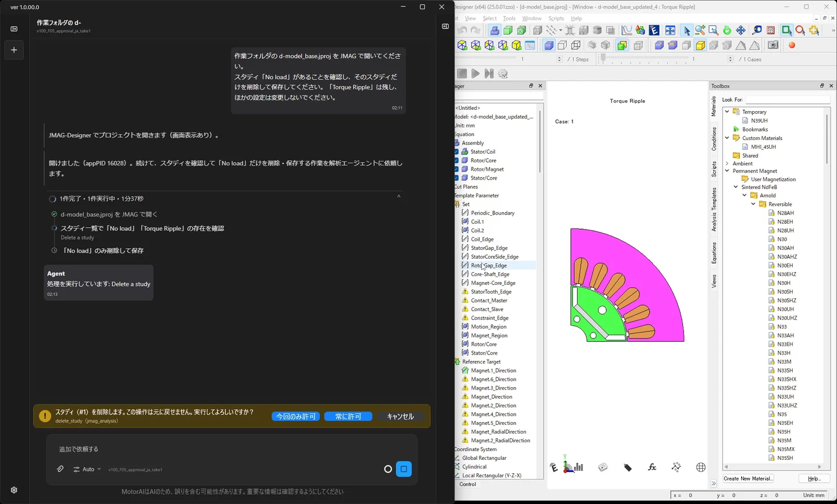Select the blue pan/move arrows icon in JMAG
The width and height of the screenshot is (837, 504).
741,30
